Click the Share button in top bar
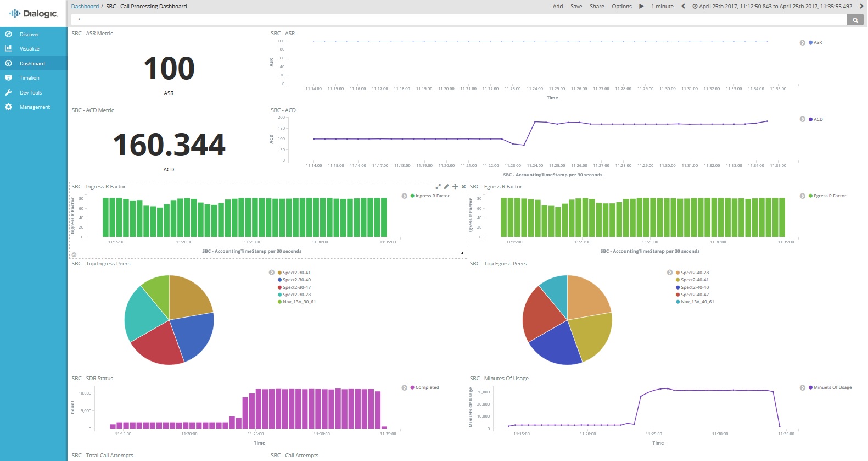Viewport: 868px width, 461px height. coord(597,7)
